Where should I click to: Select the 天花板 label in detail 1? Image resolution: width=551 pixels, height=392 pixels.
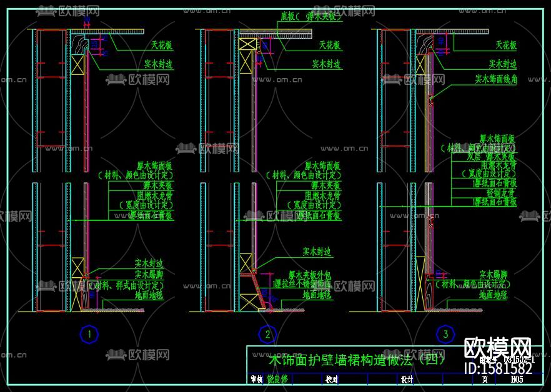click(162, 45)
